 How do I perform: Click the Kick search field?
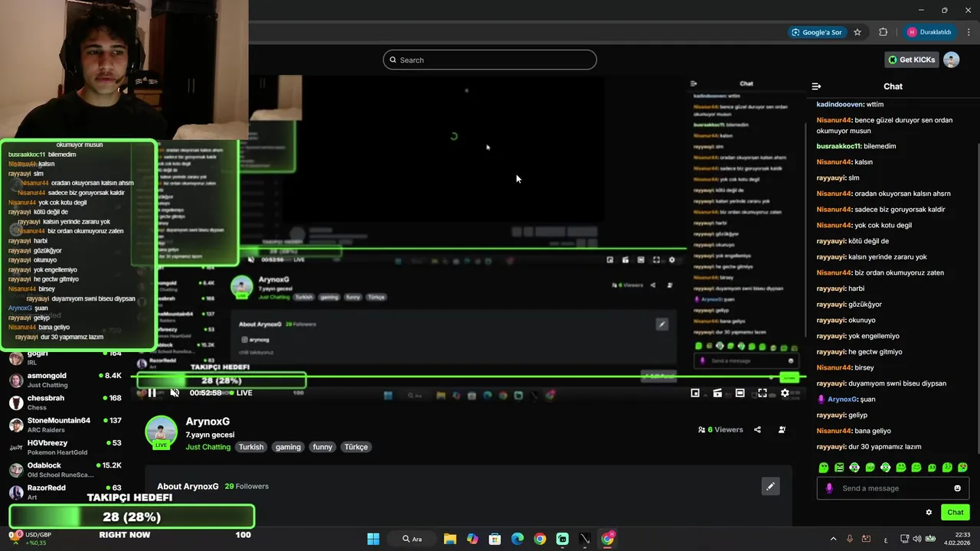(490, 60)
